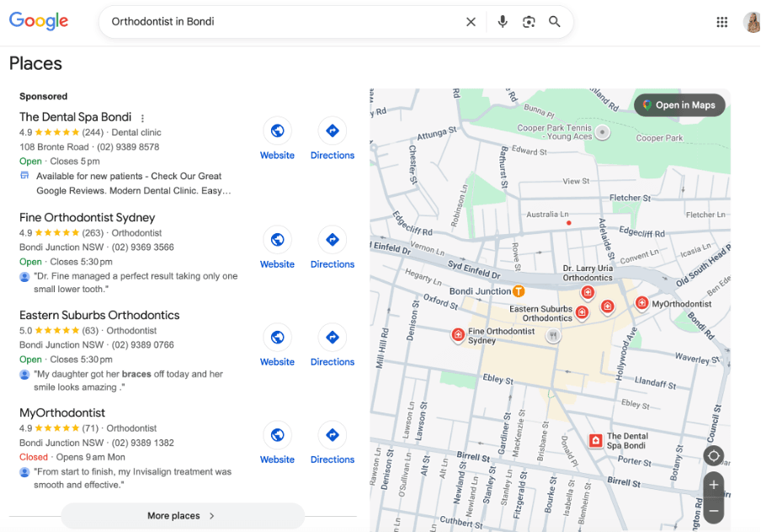Click the search magnifier icon

click(554, 22)
